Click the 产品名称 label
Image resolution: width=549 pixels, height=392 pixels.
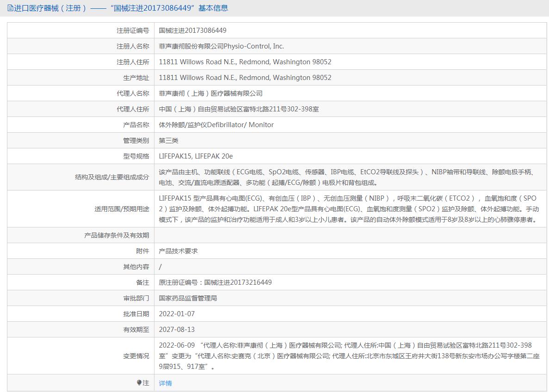[x=136, y=125]
